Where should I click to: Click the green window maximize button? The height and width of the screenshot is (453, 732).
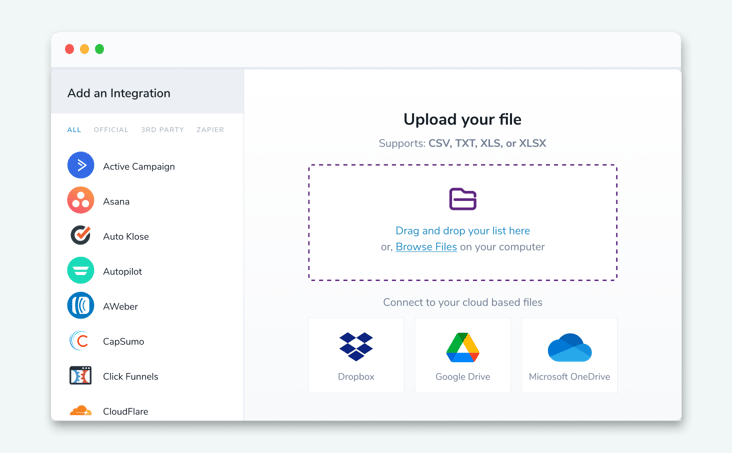coord(99,49)
